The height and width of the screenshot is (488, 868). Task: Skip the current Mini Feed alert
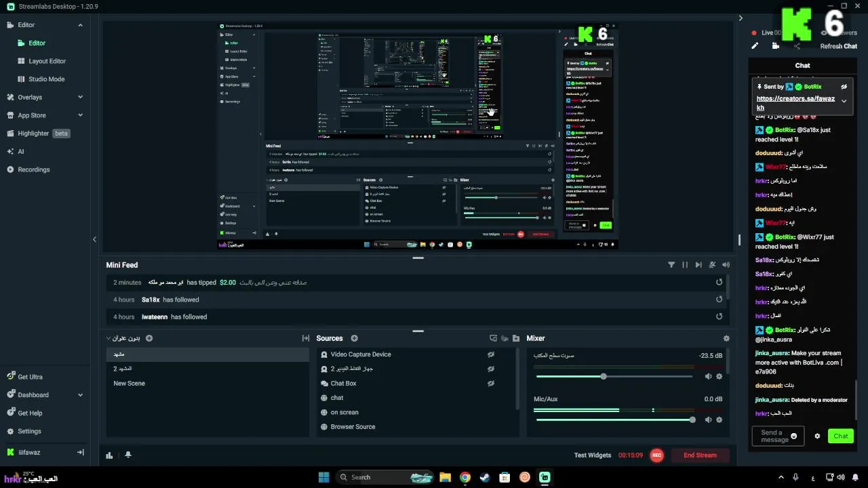point(698,265)
